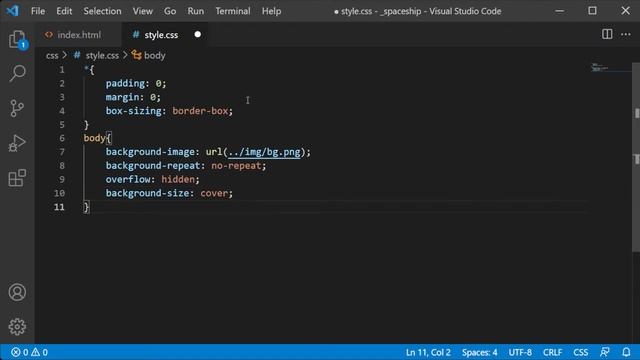Viewport: 640px width, 360px height.
Task: Click the VS Code logo icon
Action: pos(12,11)
